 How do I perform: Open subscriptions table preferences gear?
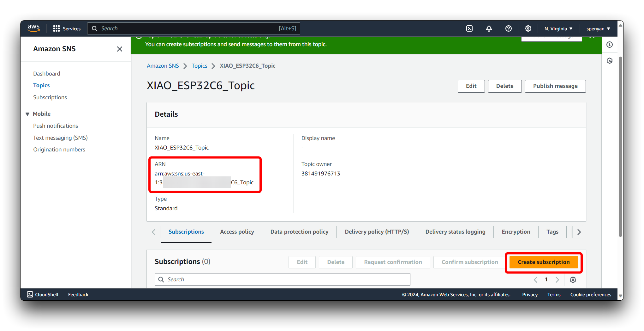pos(573,280)
